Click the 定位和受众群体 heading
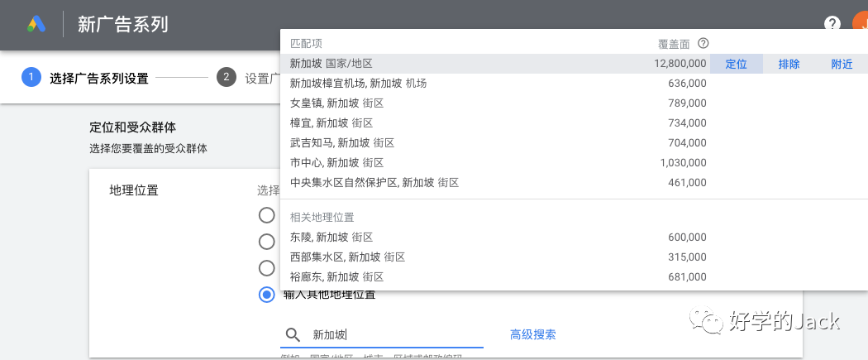 pos(133,127)
